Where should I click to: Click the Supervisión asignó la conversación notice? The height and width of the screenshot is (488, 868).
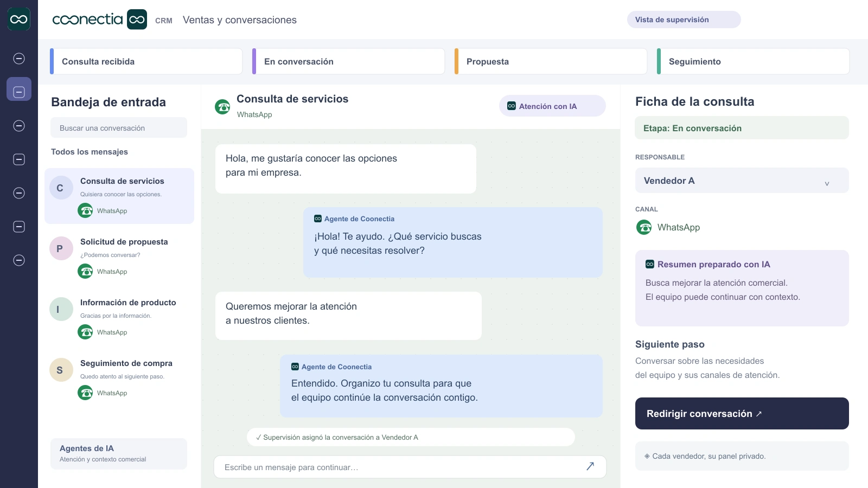coord(411,437)
